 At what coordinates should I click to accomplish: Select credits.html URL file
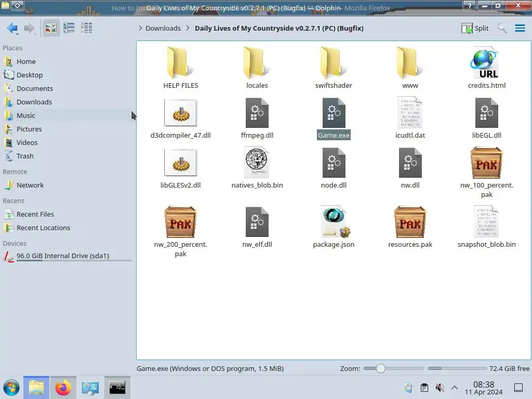tap(486, 68)
